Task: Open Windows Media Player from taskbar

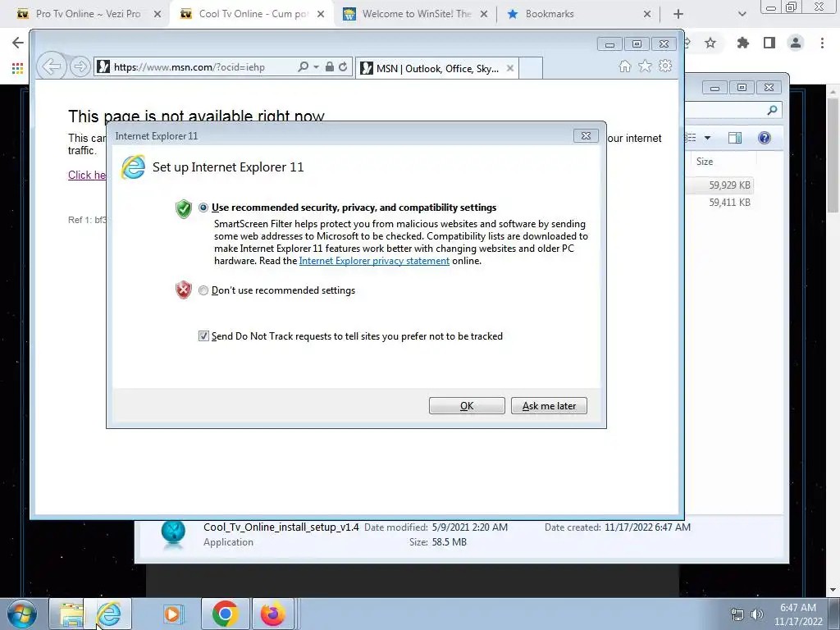Action: coord(173,614)
